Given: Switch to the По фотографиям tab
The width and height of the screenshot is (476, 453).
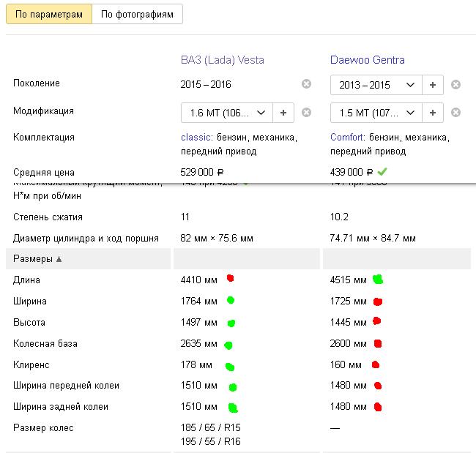Looking at the screenshot, I should coord(138,14).
